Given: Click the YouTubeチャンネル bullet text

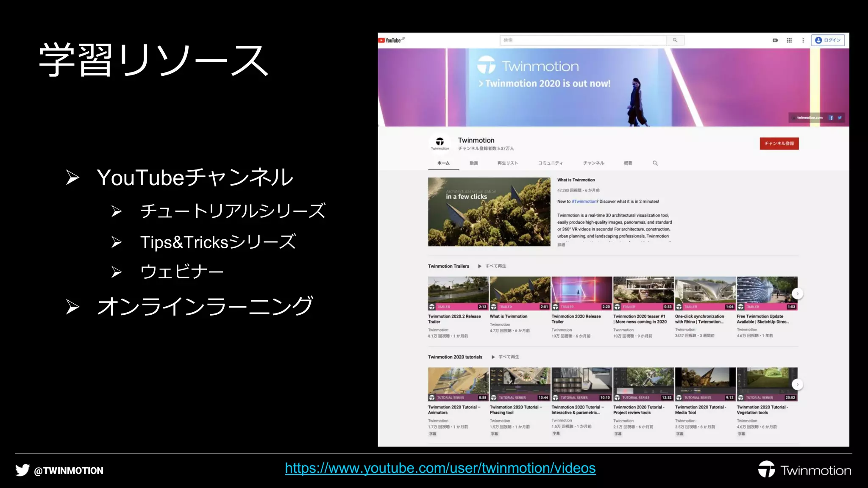Looking at the screenshot, I should (195, 177).
